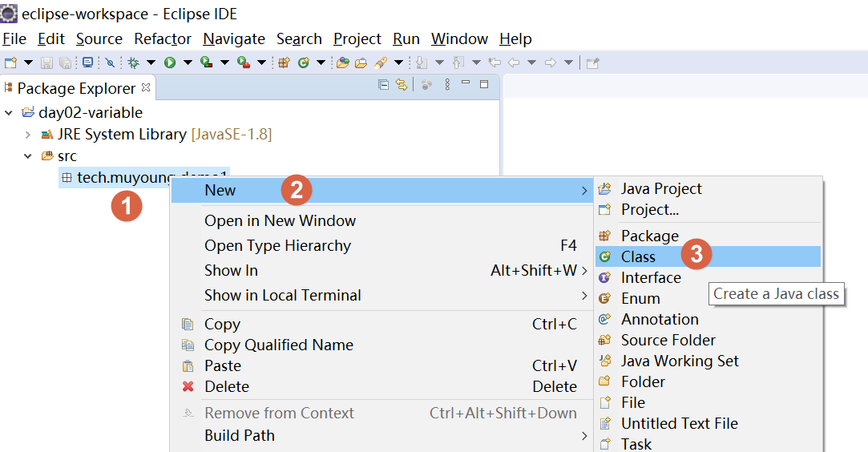The width and height of the screenshot is (868, 452).
Task: Close the Package Explorer tab
Action: [x=146, y=87]
